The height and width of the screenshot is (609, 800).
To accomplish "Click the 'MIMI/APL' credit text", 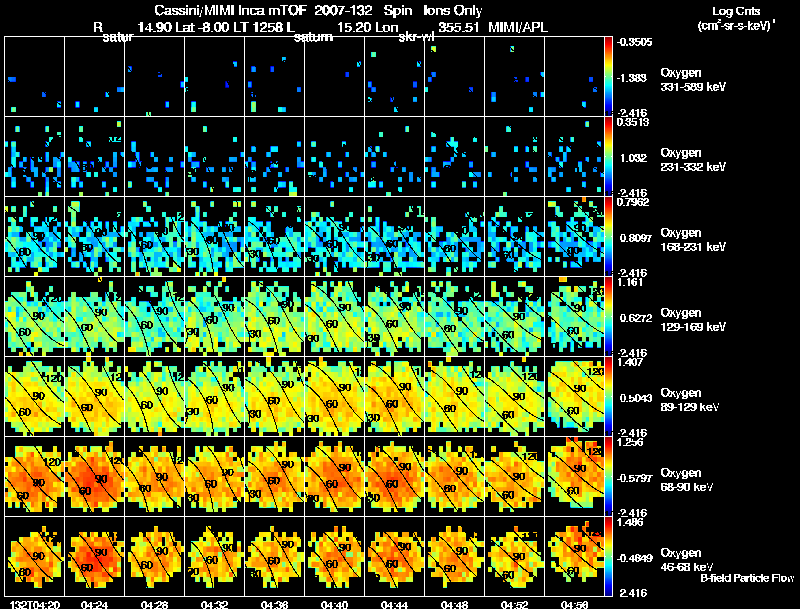I will 518,27.
